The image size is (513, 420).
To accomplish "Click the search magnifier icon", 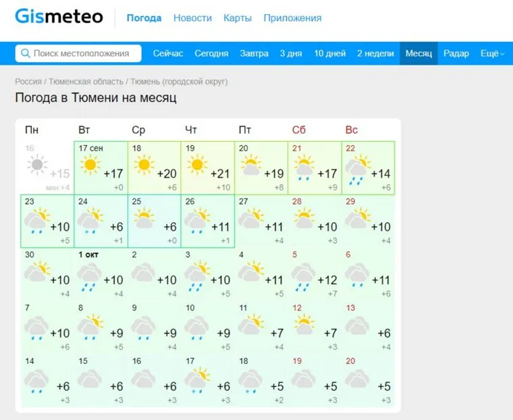I will coord(25,53).
